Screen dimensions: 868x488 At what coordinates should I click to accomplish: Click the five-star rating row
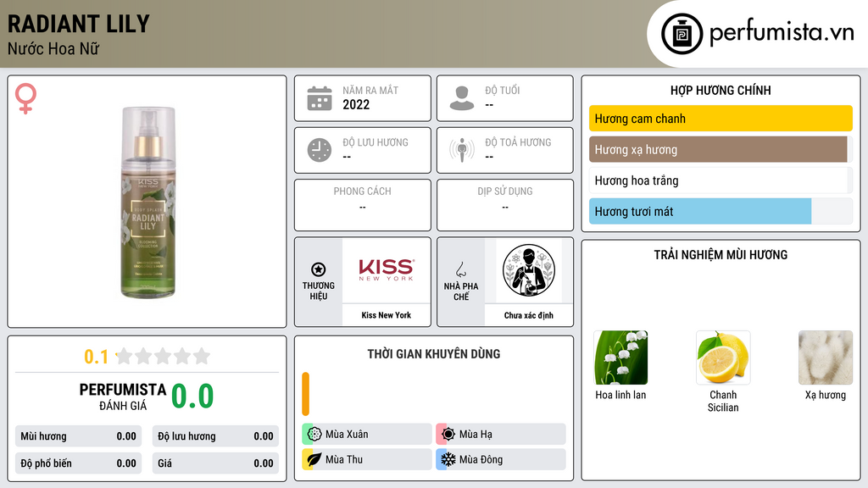pos(163,356)
